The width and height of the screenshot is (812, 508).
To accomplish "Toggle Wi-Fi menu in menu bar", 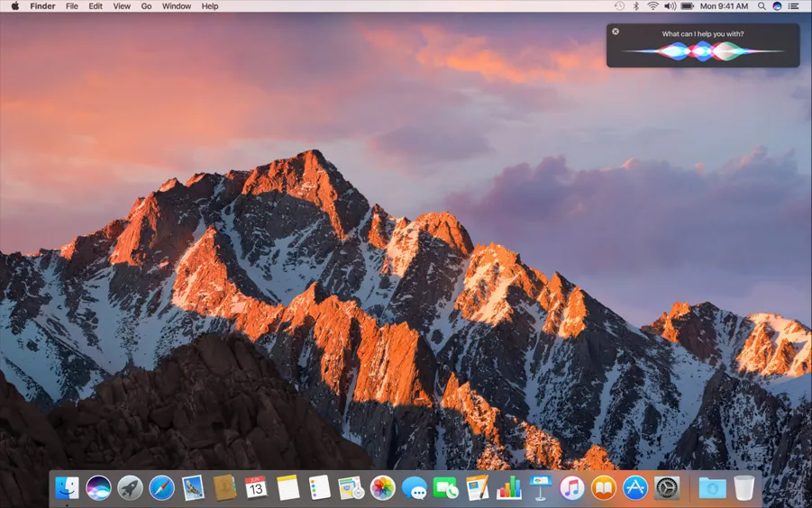I will point(652,6).
